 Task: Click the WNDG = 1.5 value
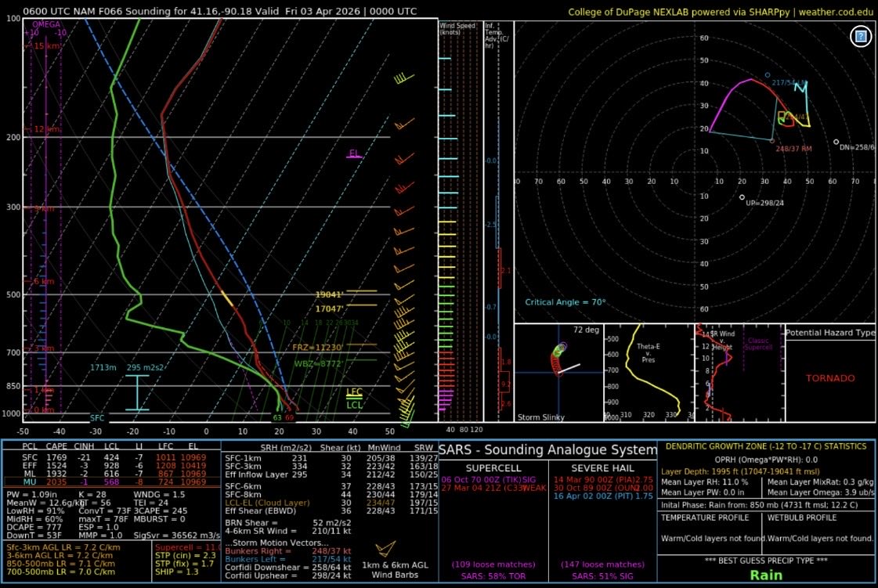[x=159, y=495]
